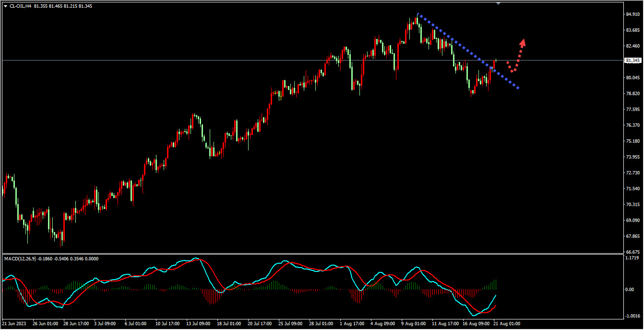Click price axis label 72.730
Viewport: 644px width, 330px height.
(633, 173)
